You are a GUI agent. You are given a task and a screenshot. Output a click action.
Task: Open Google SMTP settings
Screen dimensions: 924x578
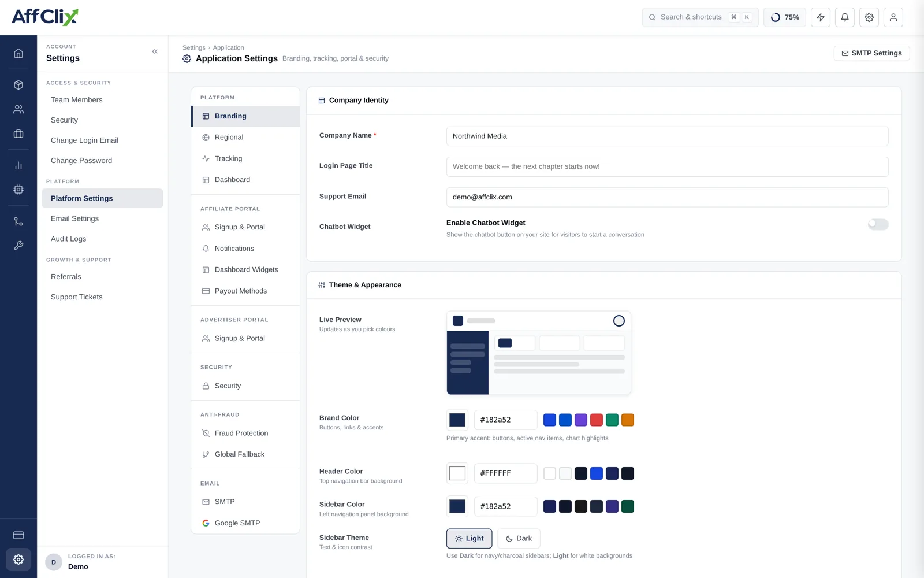pyautogui.click(x=245, y=523)
